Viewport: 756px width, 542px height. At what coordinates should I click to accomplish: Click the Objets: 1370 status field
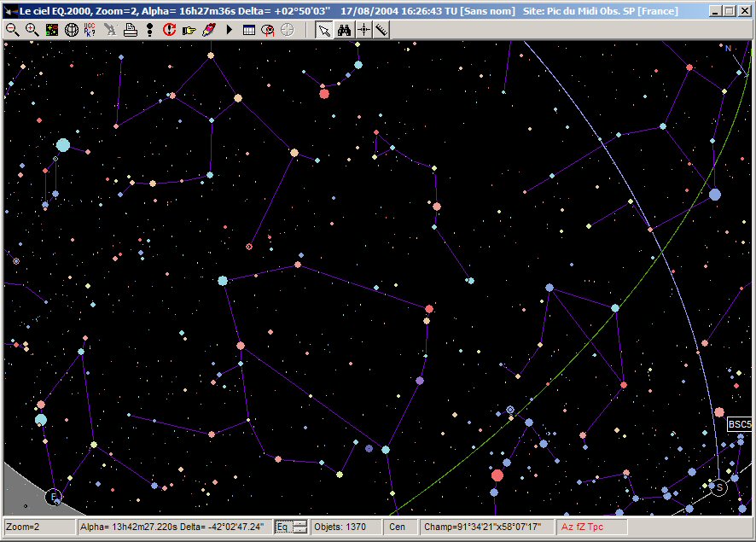click(346, 527)
